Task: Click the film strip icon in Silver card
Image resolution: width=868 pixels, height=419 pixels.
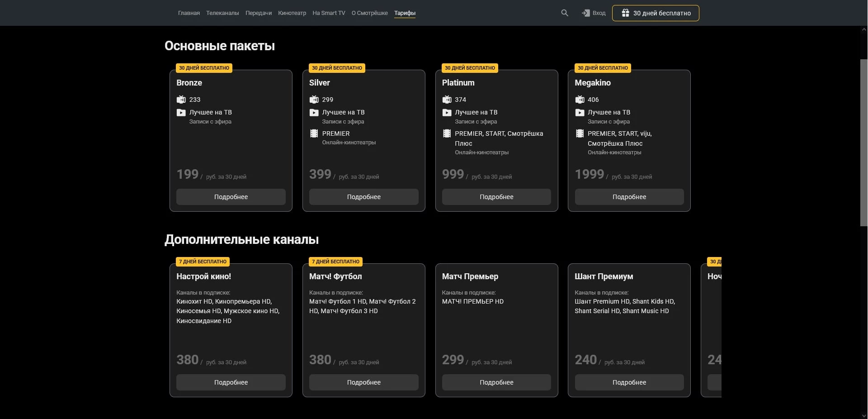Action: [314, 133]
